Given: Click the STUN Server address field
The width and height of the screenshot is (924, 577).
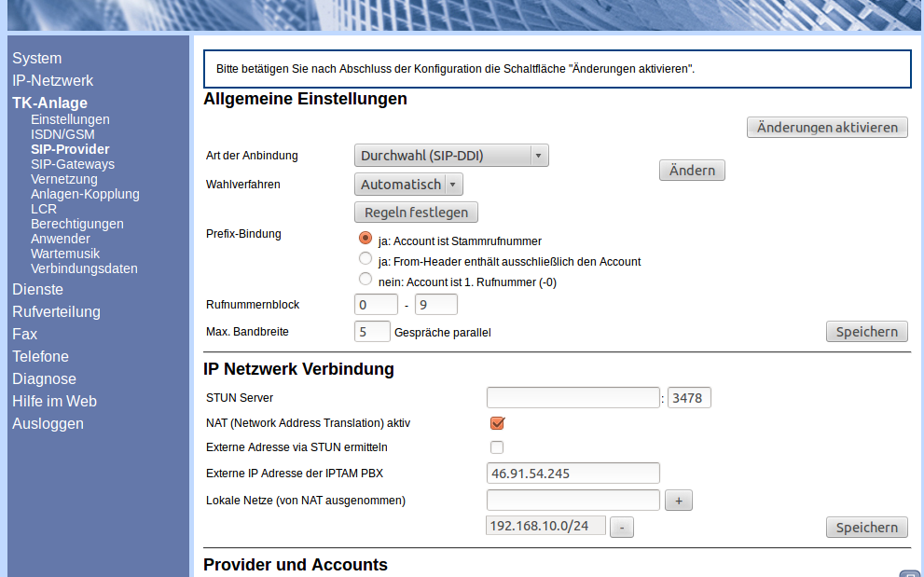Looking at the screenshot, I should [572, 398].
